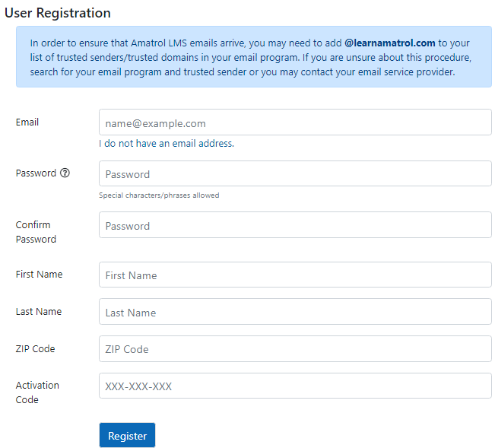Click the User Registration heading
Image resolution: width=495 pixels, height=448 pixels.
pos(57,13)
